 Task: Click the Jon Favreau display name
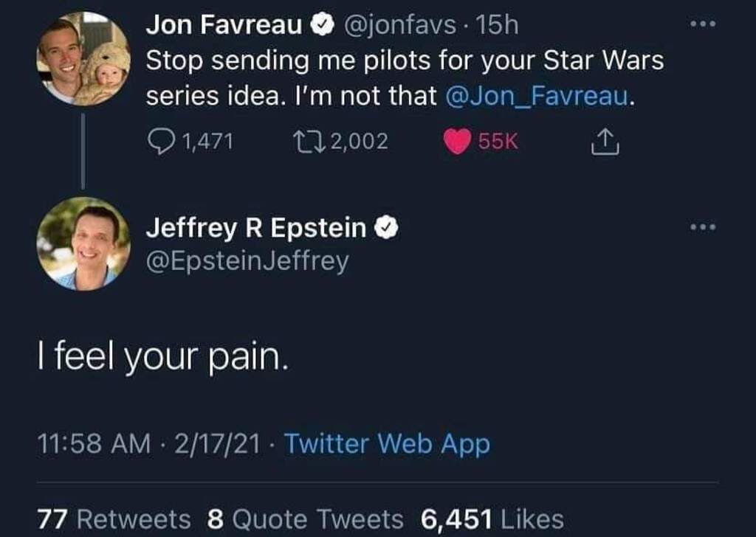click(224, 26)
